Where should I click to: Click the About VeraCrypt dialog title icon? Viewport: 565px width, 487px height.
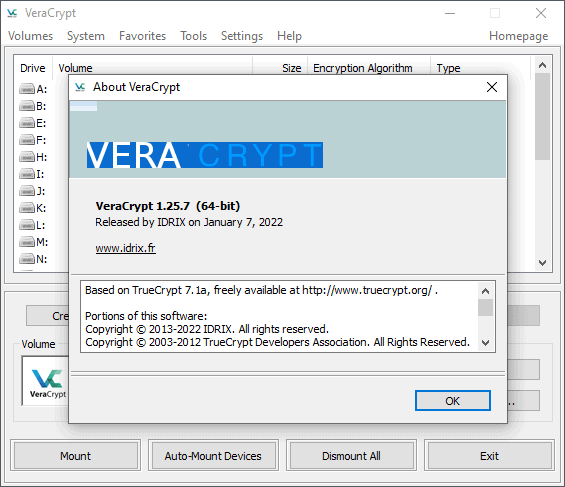[80, 87]
